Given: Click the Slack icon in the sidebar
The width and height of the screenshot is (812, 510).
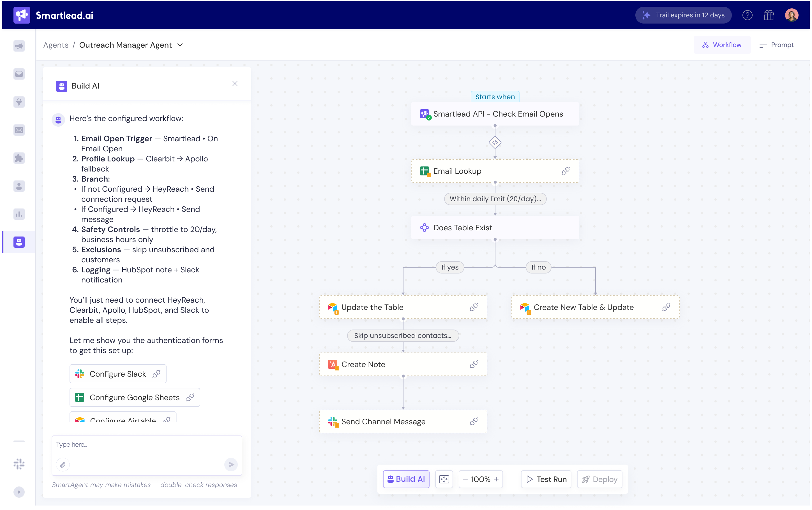Looking at the screenshot, I should [19, 464].
